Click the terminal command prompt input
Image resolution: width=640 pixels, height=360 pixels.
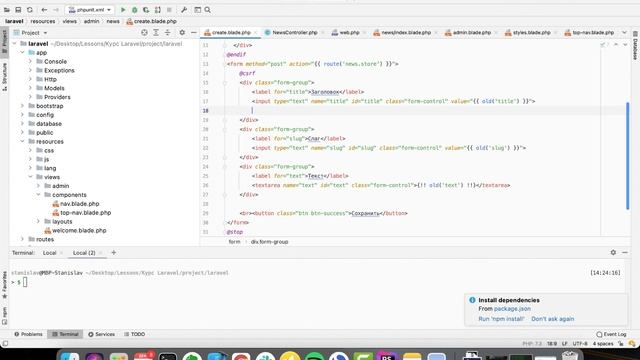click(x=24, y=282)
